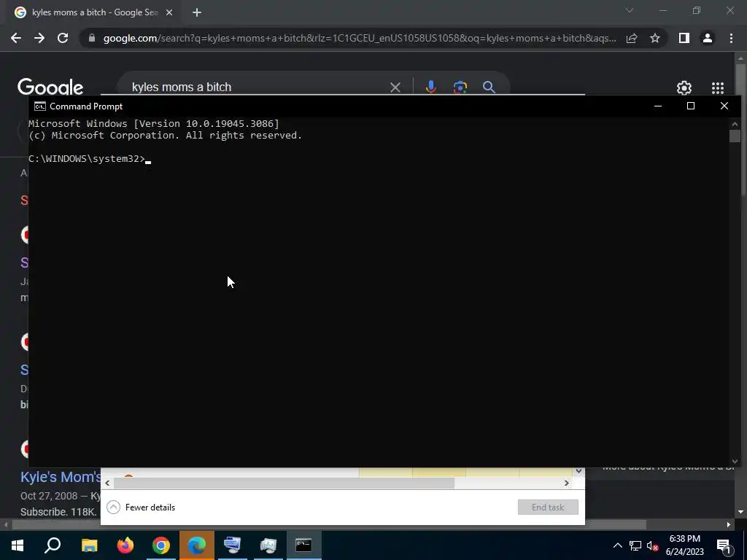Collapse Task Manager with Fewer details
This screenshot has width=747, height=560.
click(x=141, y=507)
